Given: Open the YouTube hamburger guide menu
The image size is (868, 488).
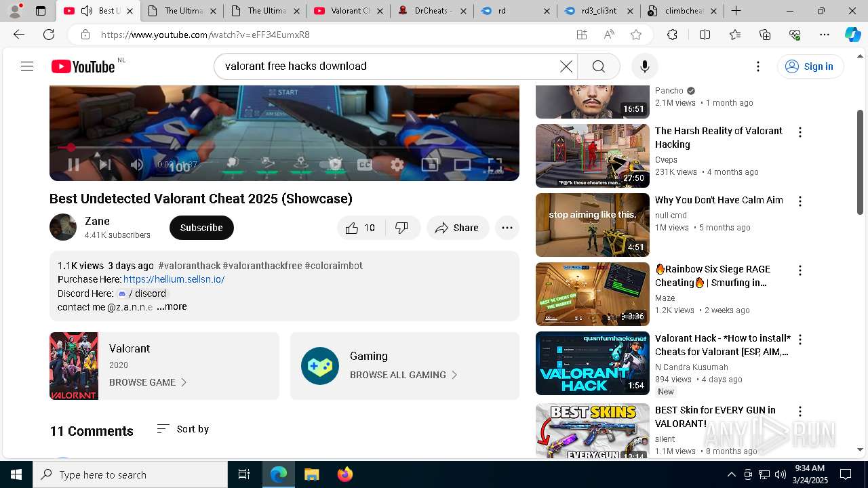Looking at the screenshot, I should 27,66.
